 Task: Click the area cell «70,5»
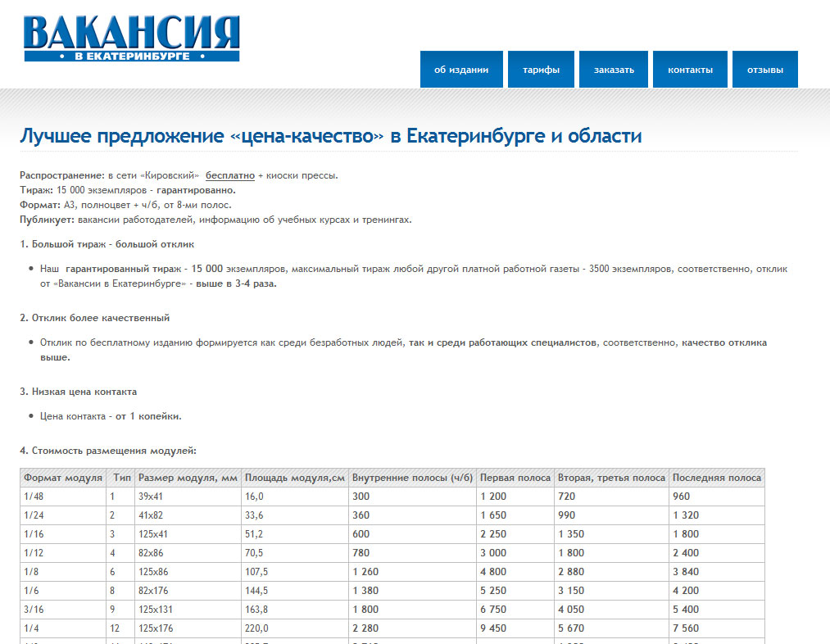point(295,553)
